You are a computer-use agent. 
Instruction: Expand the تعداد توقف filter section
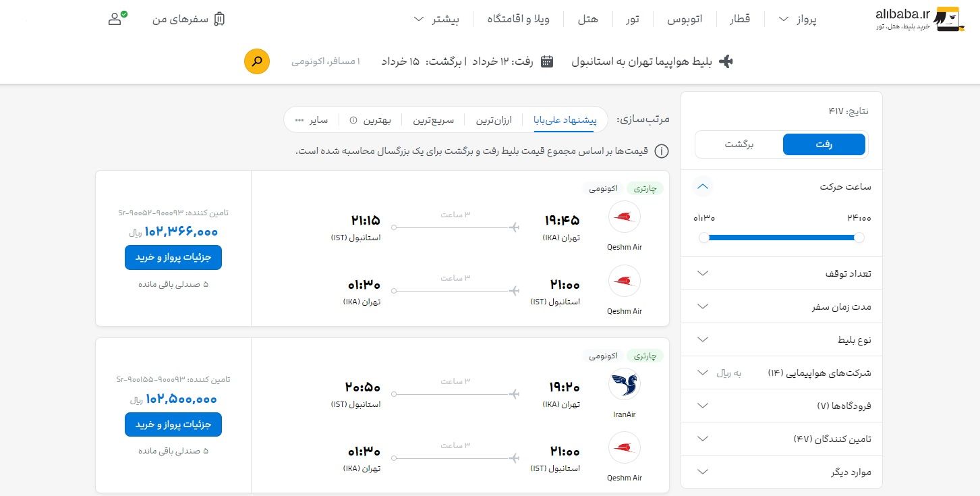click(782, 273)
